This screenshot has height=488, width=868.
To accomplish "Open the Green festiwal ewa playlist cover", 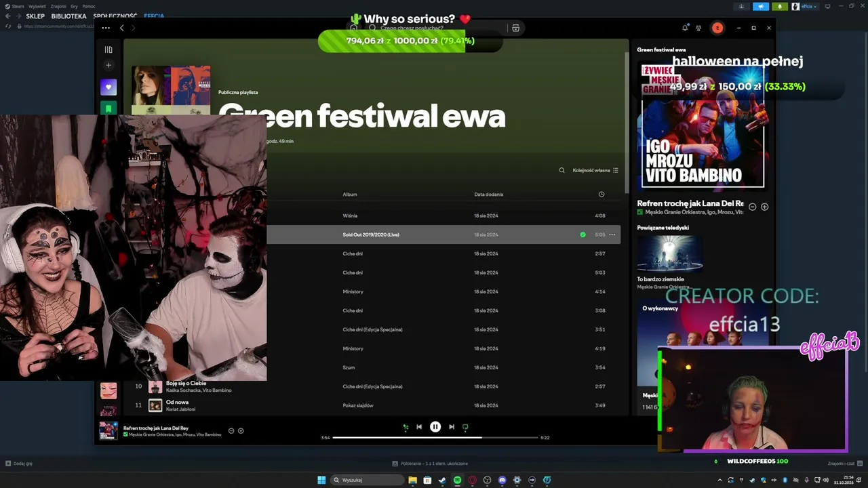I will (x=171, y=90).
